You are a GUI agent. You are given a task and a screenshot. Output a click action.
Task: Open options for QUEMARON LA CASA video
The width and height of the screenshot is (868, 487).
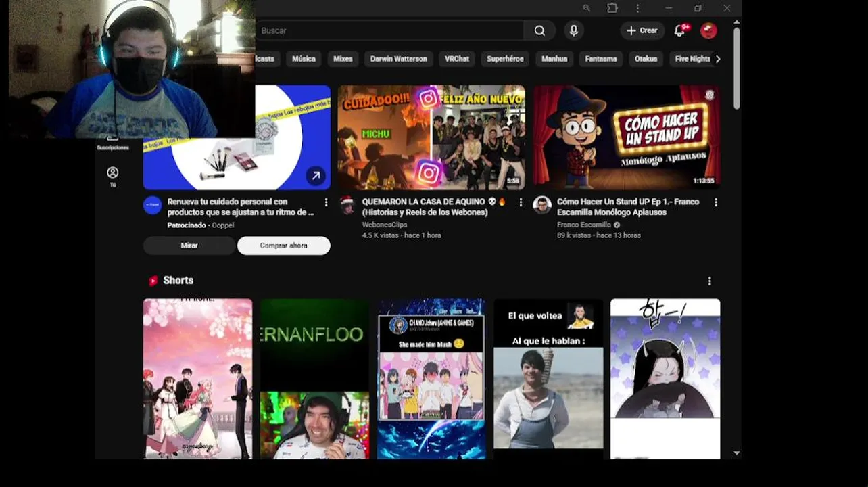pyautogui.click(x=521, y=202)
